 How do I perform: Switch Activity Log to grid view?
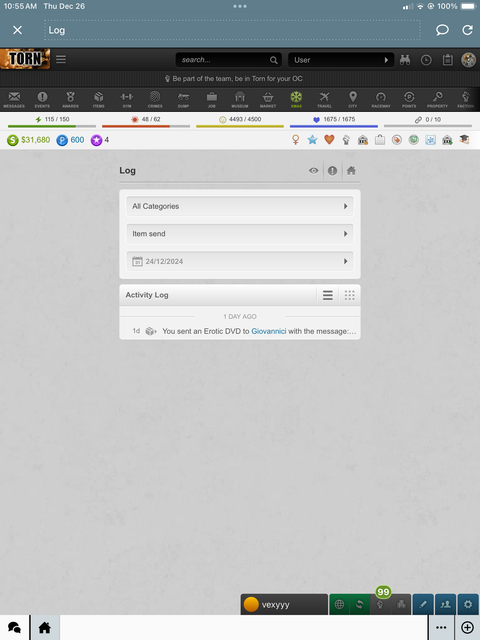(x=349, y=295)
